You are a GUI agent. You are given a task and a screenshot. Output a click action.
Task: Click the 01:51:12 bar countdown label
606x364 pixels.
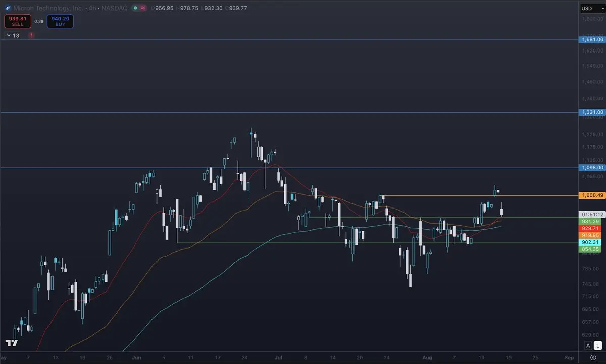592,214
